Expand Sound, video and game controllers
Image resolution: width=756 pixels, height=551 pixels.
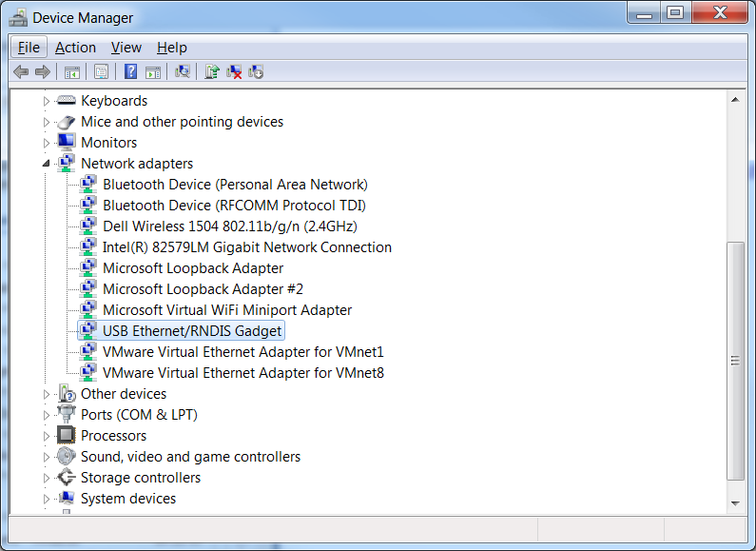coord(46,457)
